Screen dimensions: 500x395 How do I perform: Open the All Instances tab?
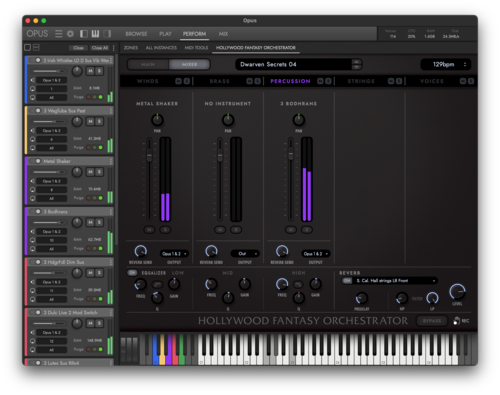pos(161,48)
